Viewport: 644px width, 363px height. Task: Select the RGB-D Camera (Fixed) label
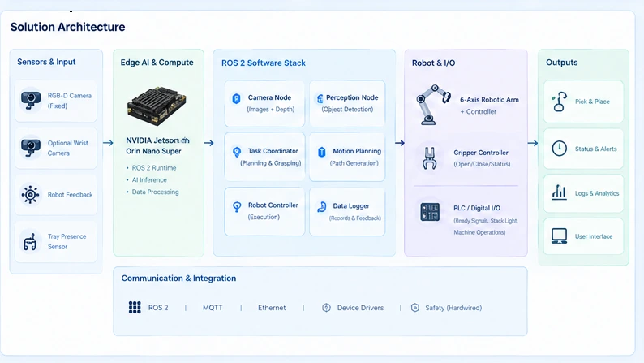point(70,101)
